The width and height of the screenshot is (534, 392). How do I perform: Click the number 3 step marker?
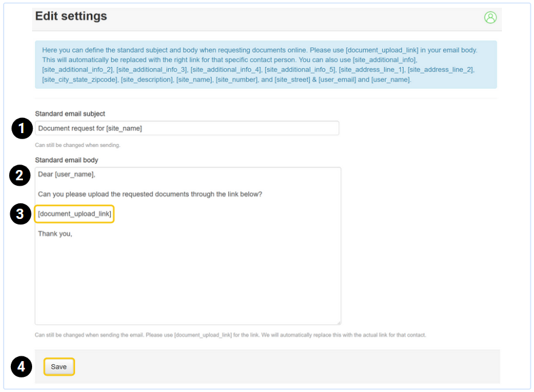click(21, 214)
